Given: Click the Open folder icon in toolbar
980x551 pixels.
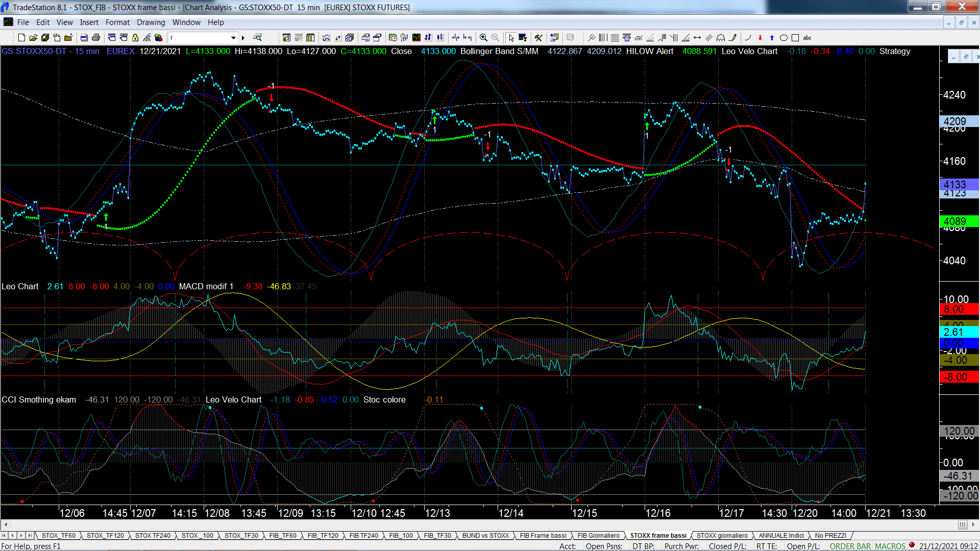Looking at the screenshot, I should (33, 37).
